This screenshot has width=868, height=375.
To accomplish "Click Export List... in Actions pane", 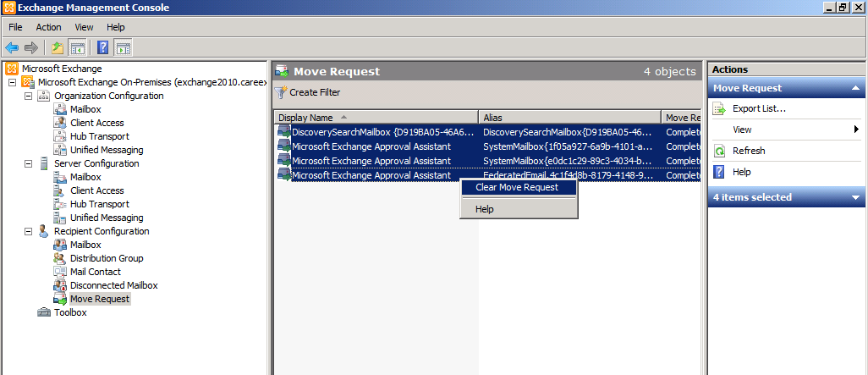I will click(759, 108).
